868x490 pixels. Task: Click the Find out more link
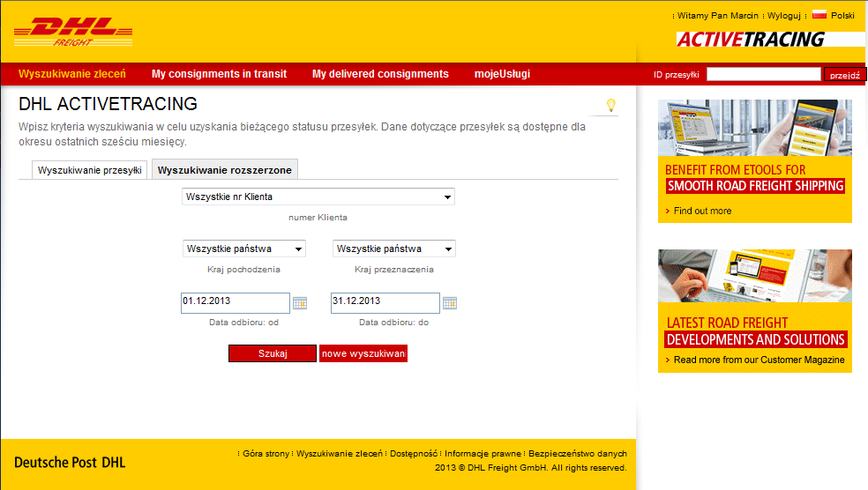click(702, 211)
